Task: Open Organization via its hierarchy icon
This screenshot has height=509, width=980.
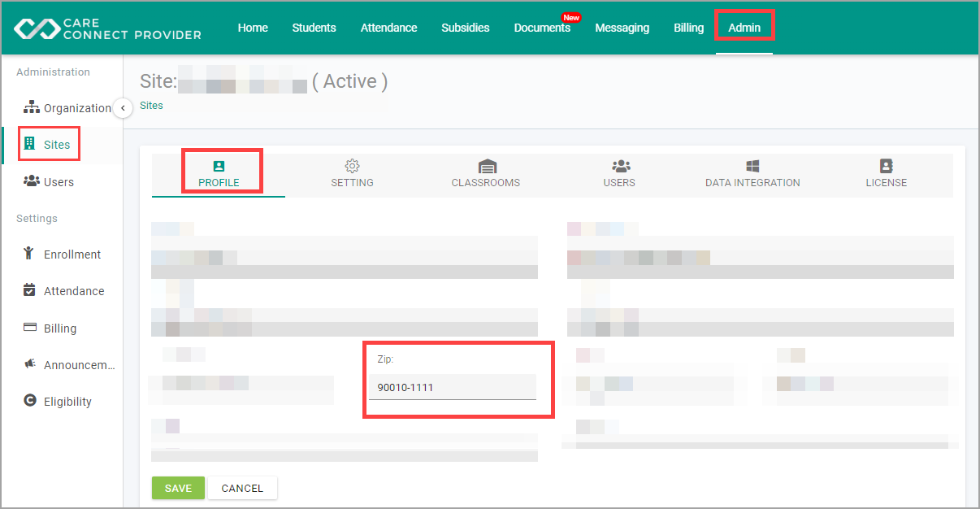Action: pyautogui.click(x=32, y=107)
